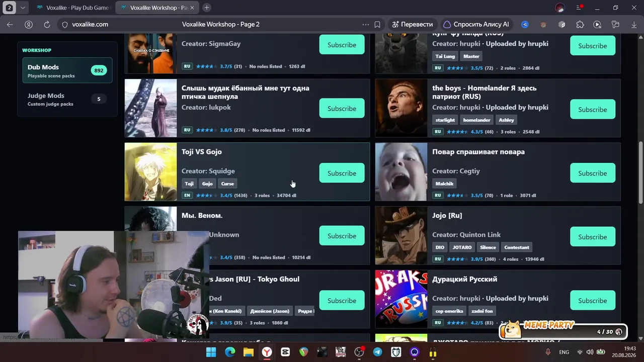Click the Tai Lung role tag
This screenshot has height=362, width=644.
click(x=445, y=56)
